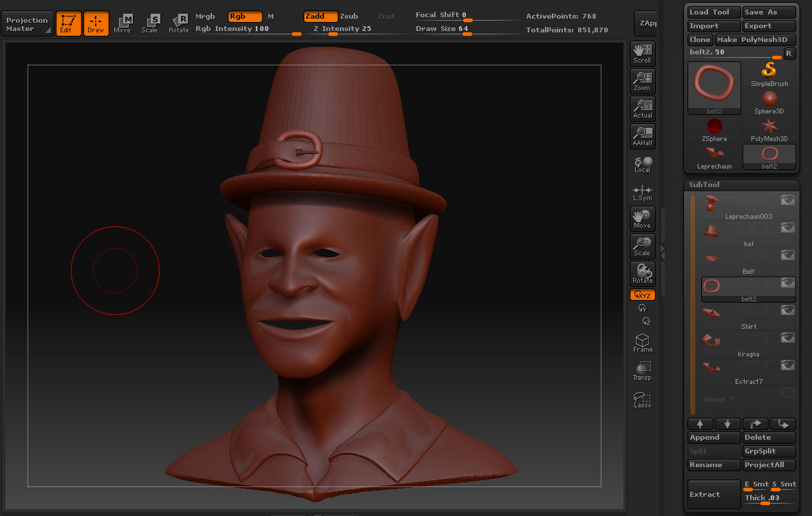Select the Lasso selection icon
This screenshot has width=812, height=516.
click(x=642, y=399)
